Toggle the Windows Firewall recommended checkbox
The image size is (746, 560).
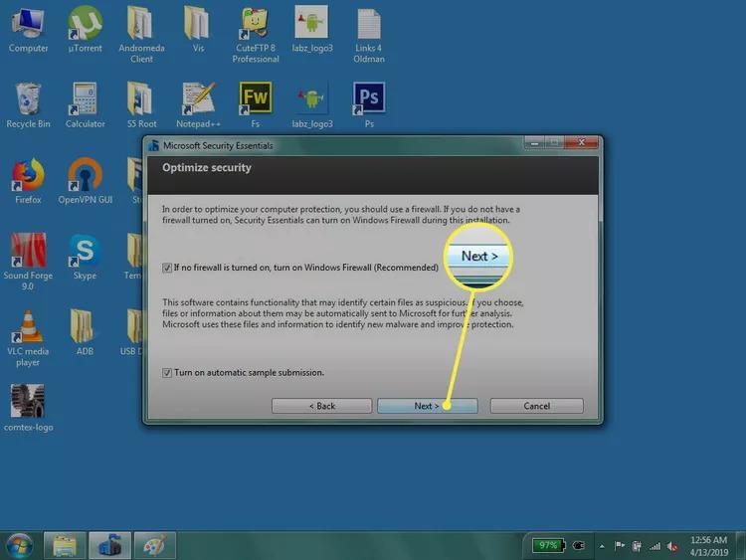pyautogui.click(x=167, y=268)
